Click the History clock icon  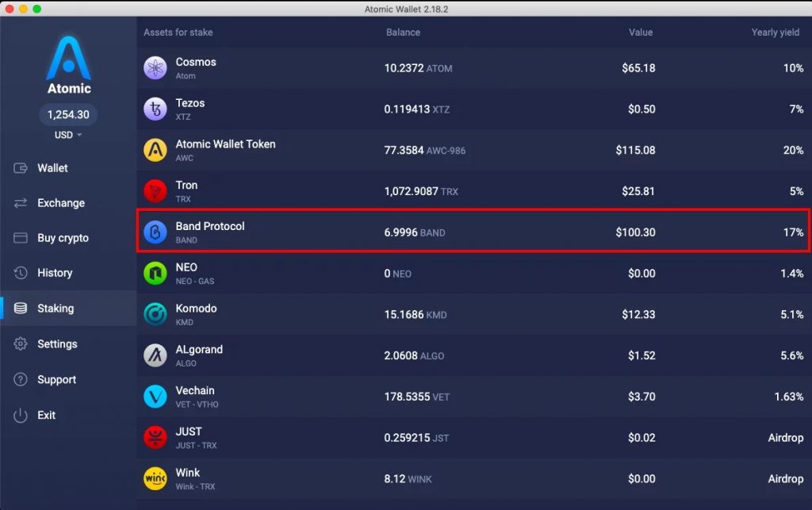20,273
